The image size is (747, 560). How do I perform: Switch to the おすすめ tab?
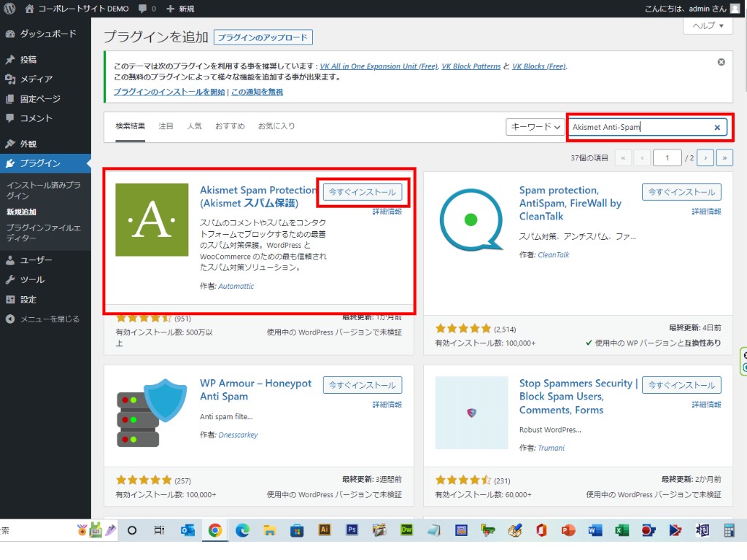pos(229,126)
